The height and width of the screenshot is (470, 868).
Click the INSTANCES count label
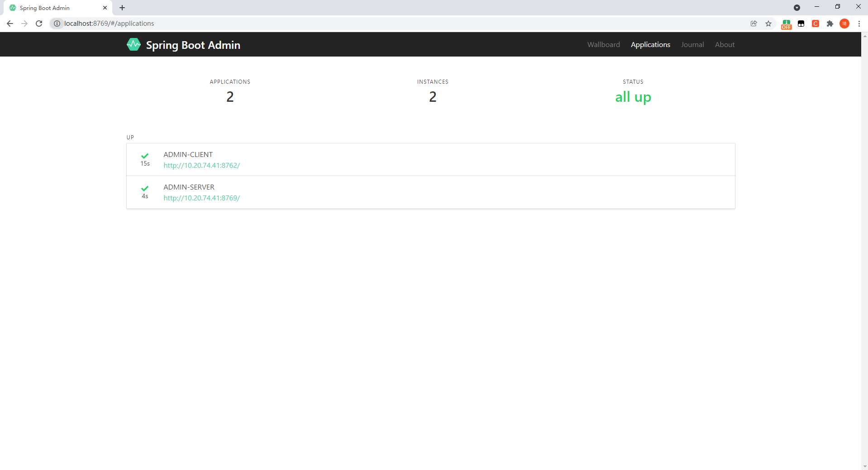pyautogui.click(x=433, y=82)
